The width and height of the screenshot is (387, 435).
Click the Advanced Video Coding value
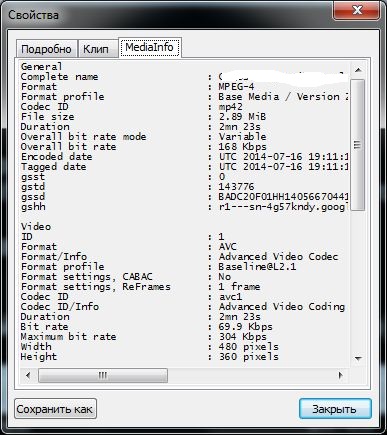[282, 307]
